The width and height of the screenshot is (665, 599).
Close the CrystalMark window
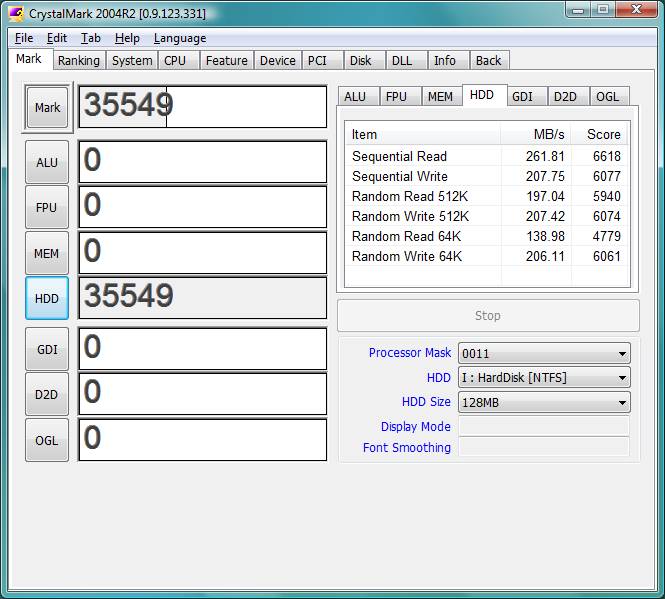(637, 9)
